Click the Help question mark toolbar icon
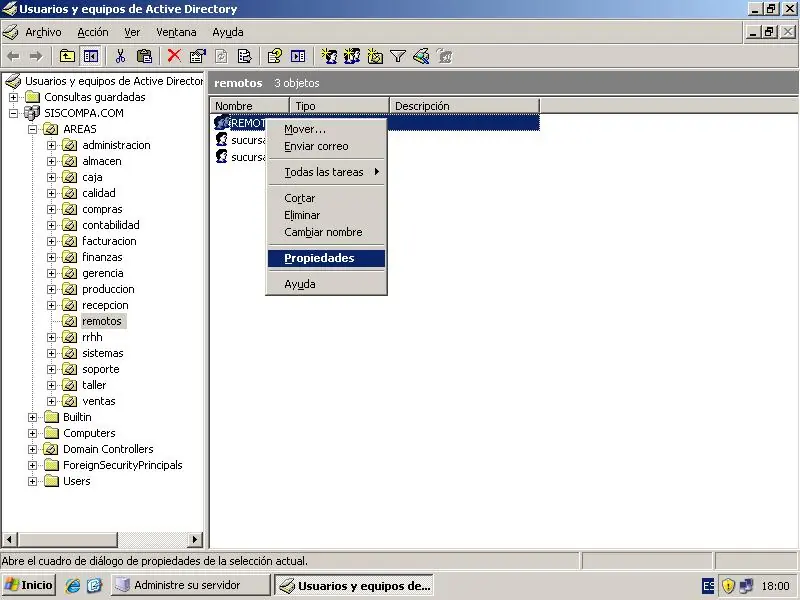The width and height of the screenshot is (800, 600). (274, 56)
